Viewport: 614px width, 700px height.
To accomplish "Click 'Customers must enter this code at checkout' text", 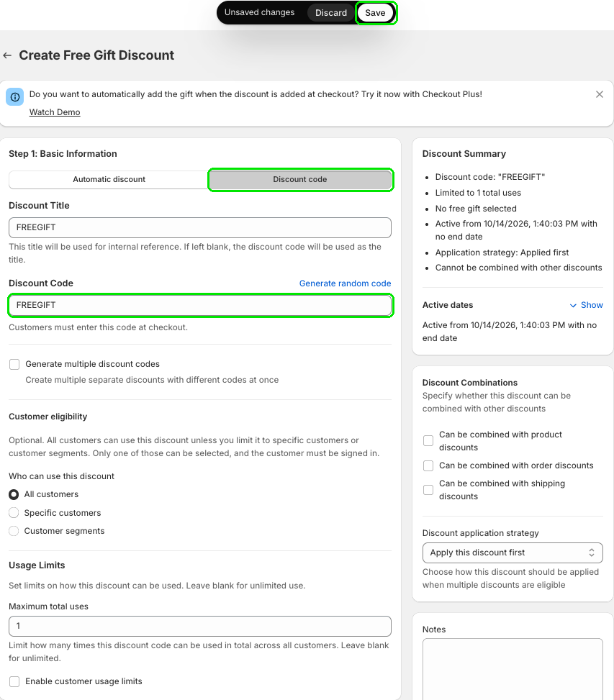I will click(98, 327).
